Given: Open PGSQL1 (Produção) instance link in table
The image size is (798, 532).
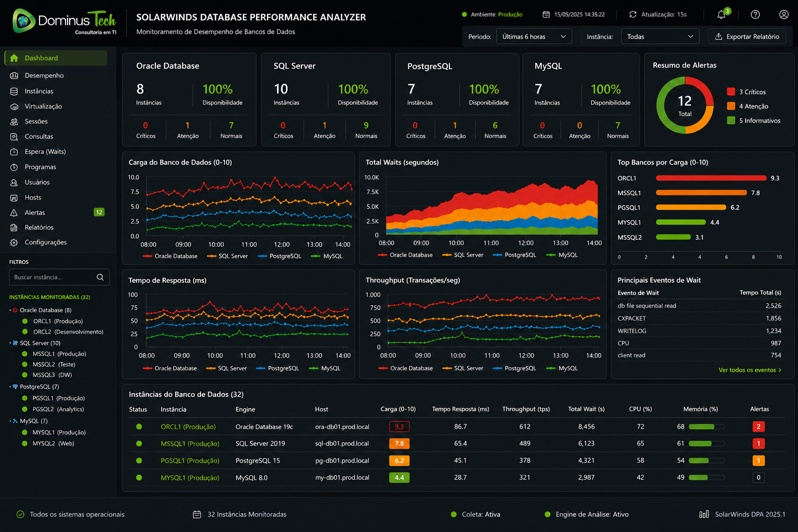Looking at the screenshot, I should [190, 461].
